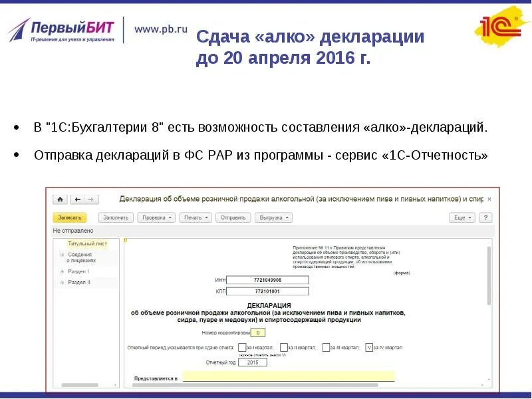Open the help question mark button
The height and width of the screenshot is (399, 532).
[485, 217]
